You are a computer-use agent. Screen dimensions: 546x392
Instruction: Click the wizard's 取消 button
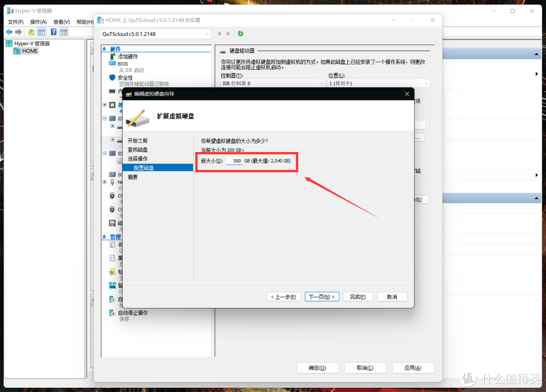coord(392,297)
